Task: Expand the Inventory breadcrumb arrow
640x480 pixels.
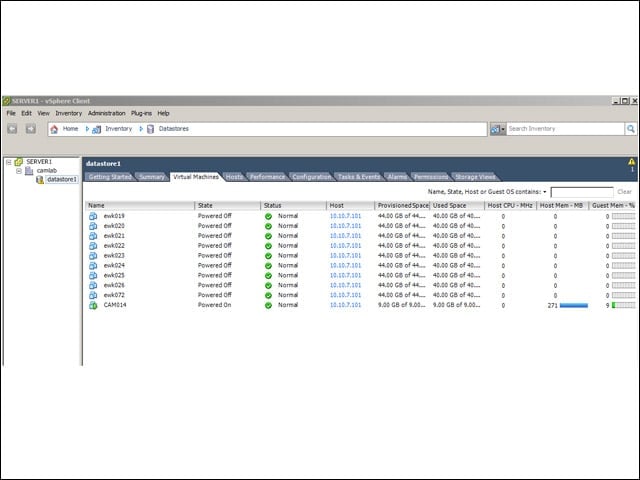Action: click(141, 129)
